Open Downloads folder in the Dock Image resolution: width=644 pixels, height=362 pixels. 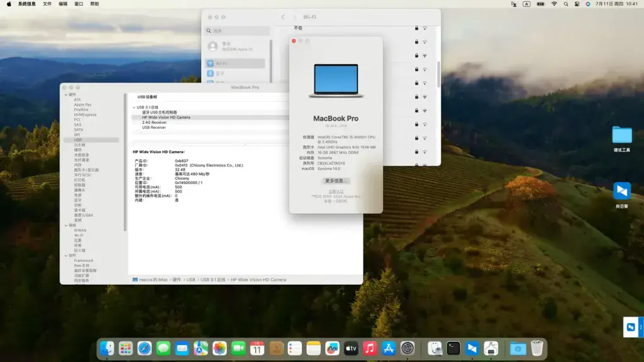[518, 348]
